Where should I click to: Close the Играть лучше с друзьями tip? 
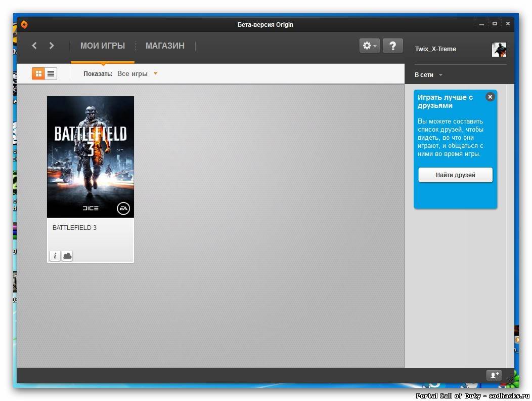click(490, 97)
